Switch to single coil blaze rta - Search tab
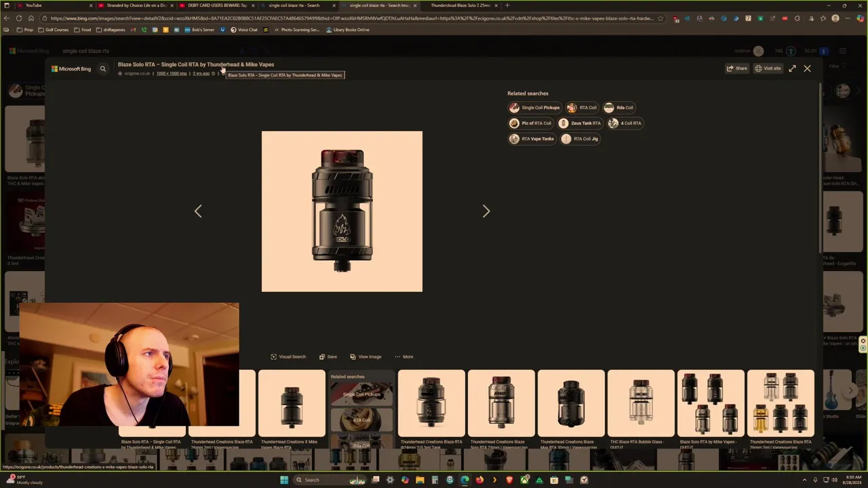The width and height of the screenshot is (868, 488). click(298, 5)
